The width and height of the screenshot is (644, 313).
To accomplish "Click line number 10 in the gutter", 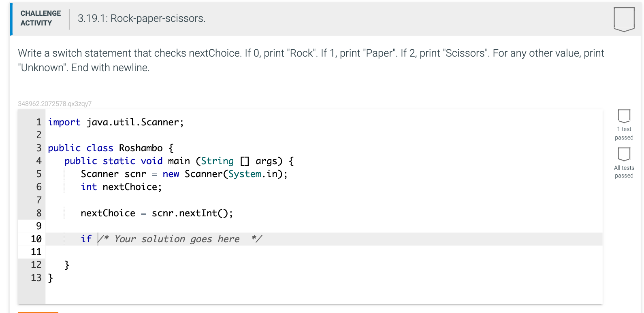I will [x=36, y=239].
